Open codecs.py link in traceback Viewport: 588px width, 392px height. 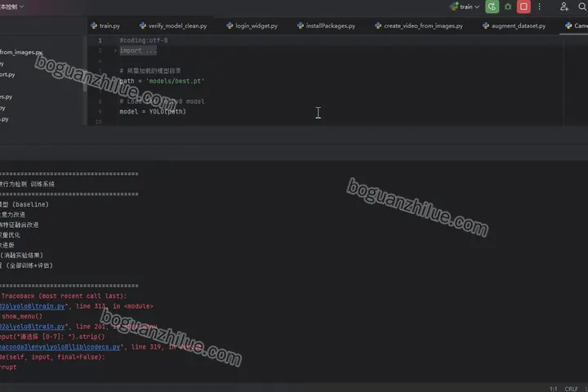pyautogui.click(x=60, y=346)
